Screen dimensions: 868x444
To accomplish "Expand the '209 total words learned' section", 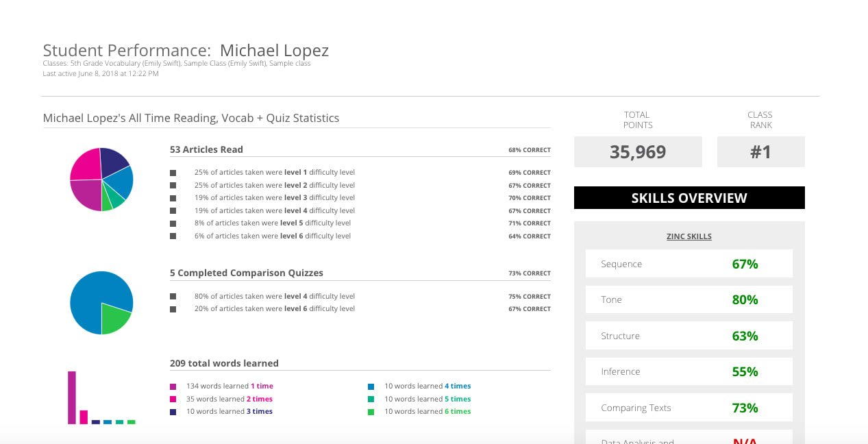I will [224, 362].
